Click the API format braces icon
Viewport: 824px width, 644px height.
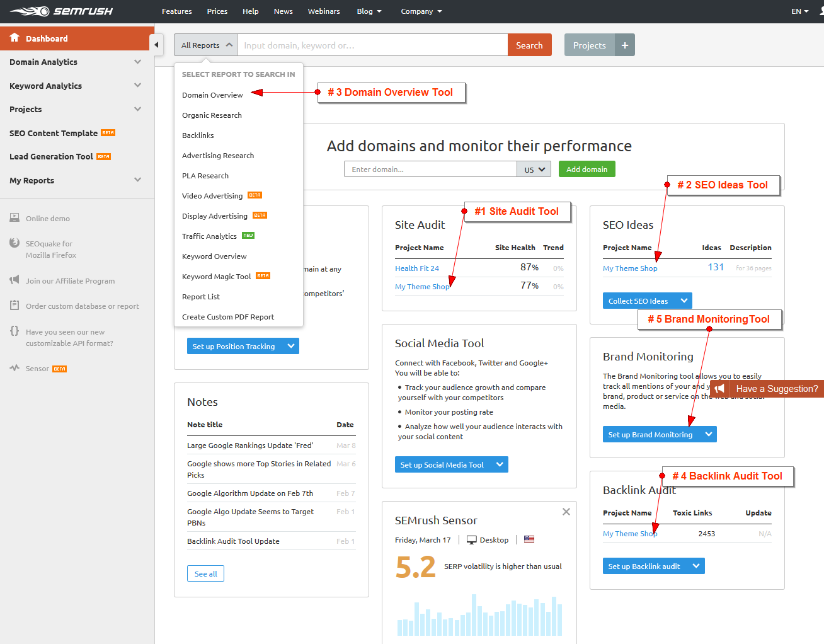tap(14, 331)
